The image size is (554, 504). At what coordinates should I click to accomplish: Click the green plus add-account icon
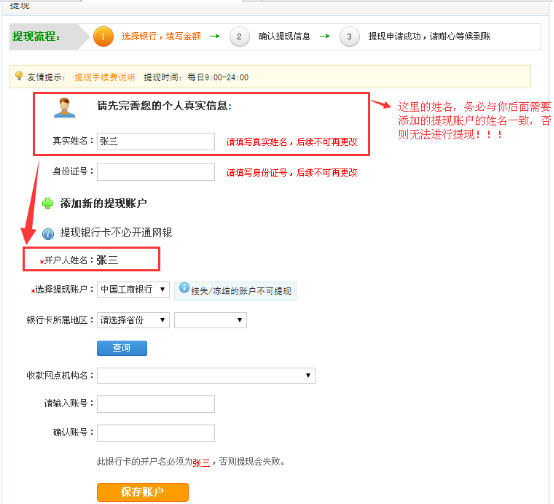pos(47,203)
